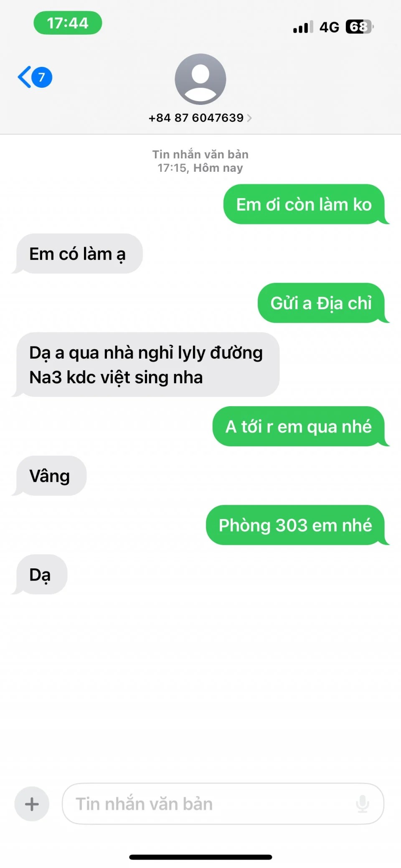This screenshot has width=401, height=868.
Task: Focus the Tin nhắn văn bản text field
Action: [223, 804]
